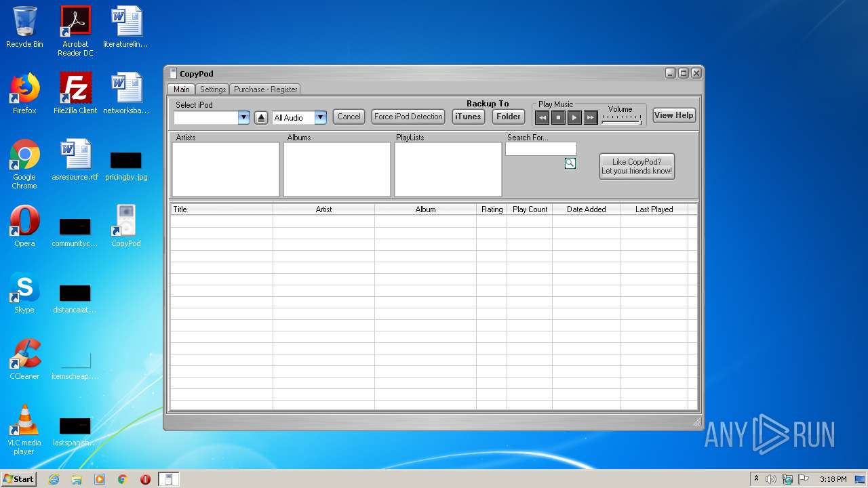This screenshot has height=488, width=868.
Task: Sort by Play Count column header
Action: click(530, 209)
